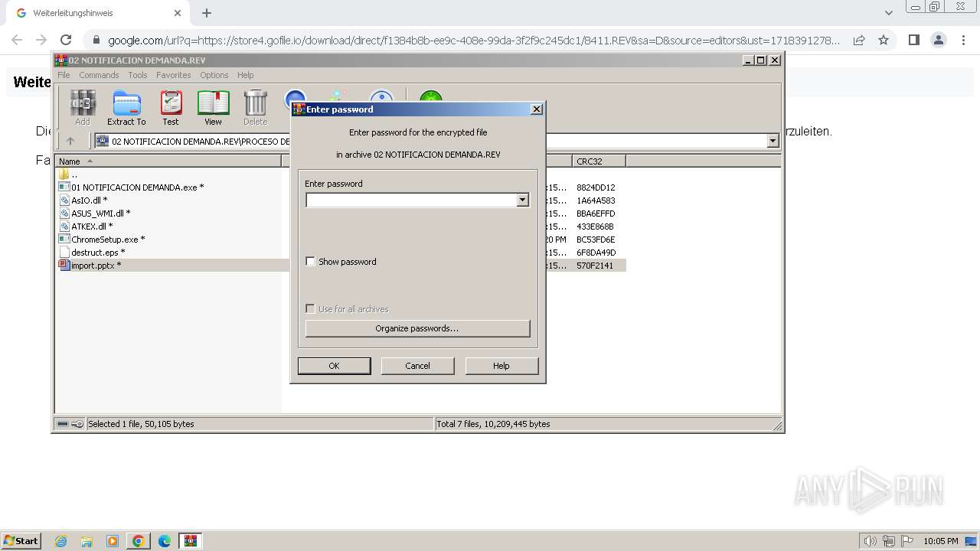The image size is (980, 551).
Task: Open the Chrome tab search chevron
Action: click(x=888, y=13)
